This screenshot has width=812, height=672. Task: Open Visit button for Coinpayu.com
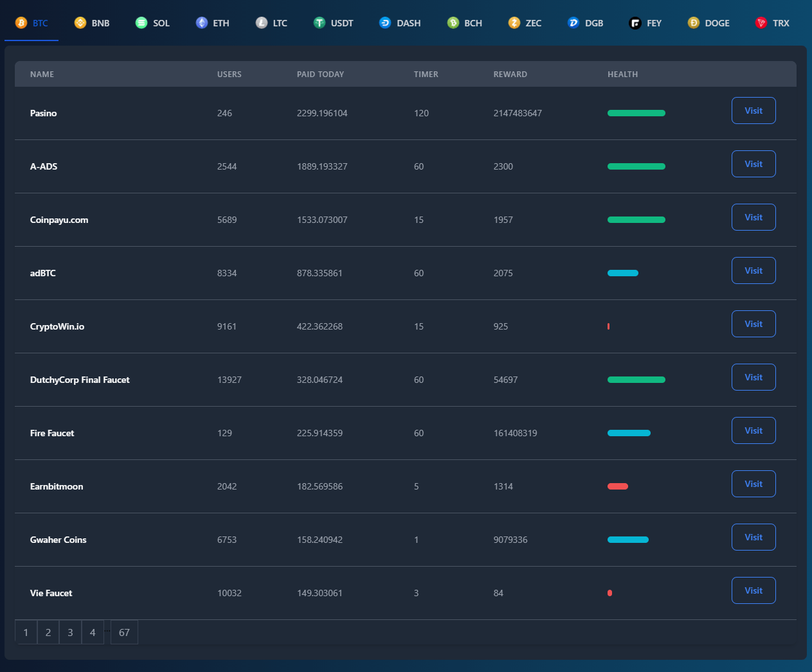coord(753,217)
